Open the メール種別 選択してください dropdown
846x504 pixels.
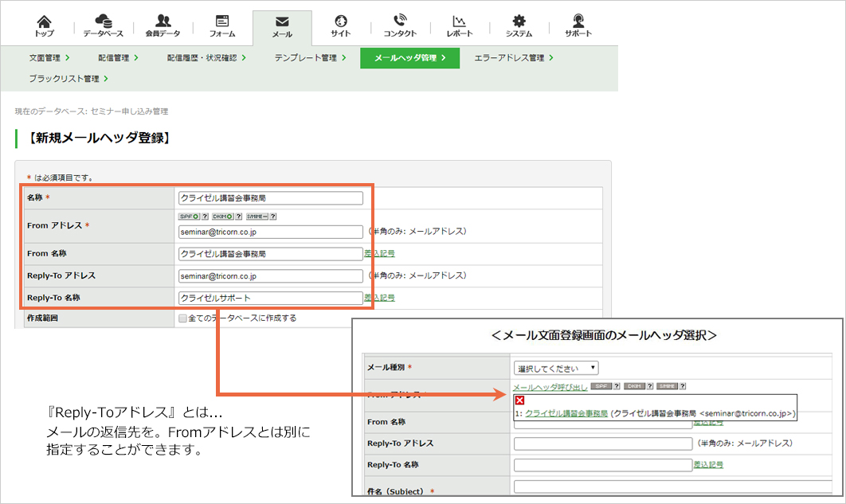tap(556, 368)
